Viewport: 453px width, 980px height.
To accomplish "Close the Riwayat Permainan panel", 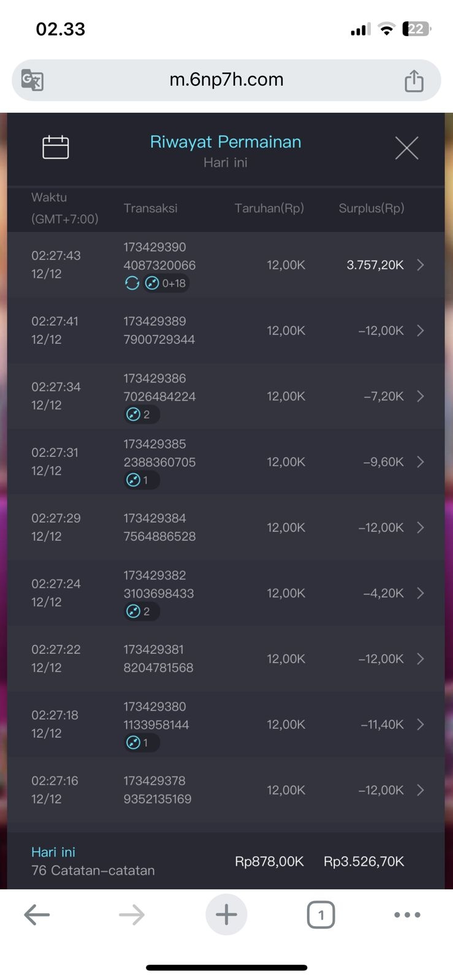I will tap(406, 148).
